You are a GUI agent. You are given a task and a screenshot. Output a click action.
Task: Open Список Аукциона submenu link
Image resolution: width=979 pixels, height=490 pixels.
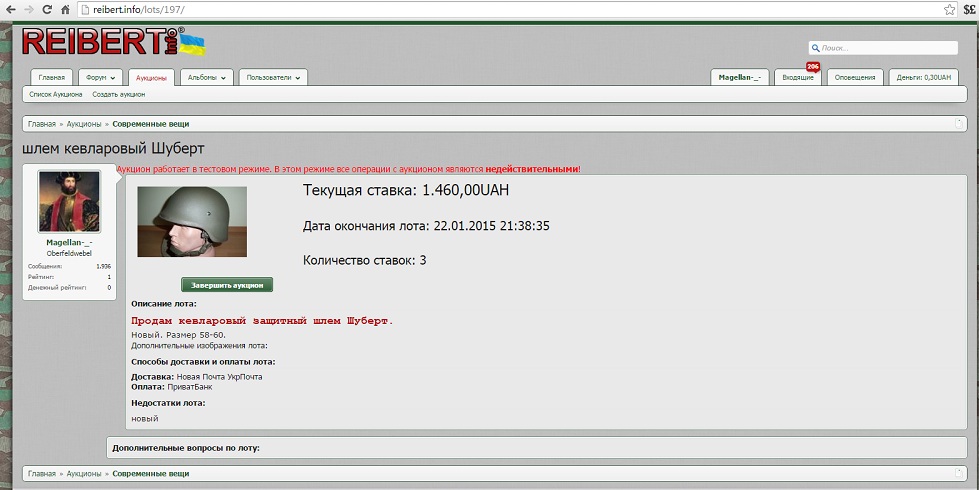click(x=56, y=94)
